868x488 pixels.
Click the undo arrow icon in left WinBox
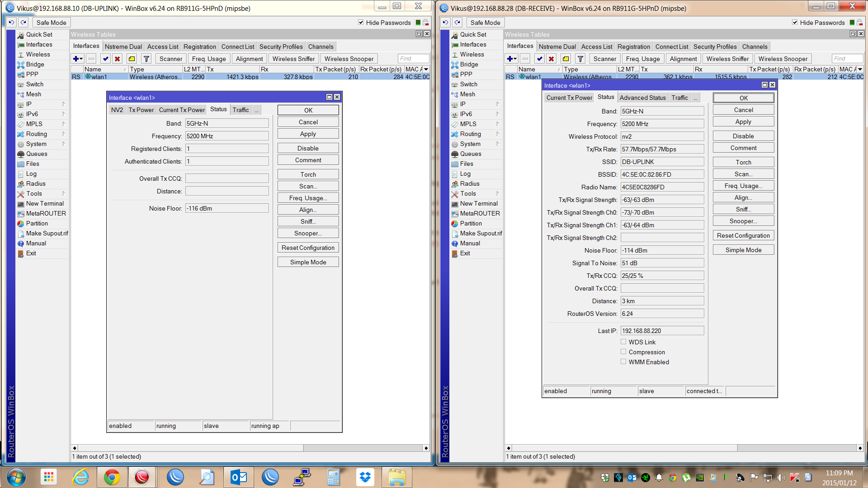tap(11, 22)
